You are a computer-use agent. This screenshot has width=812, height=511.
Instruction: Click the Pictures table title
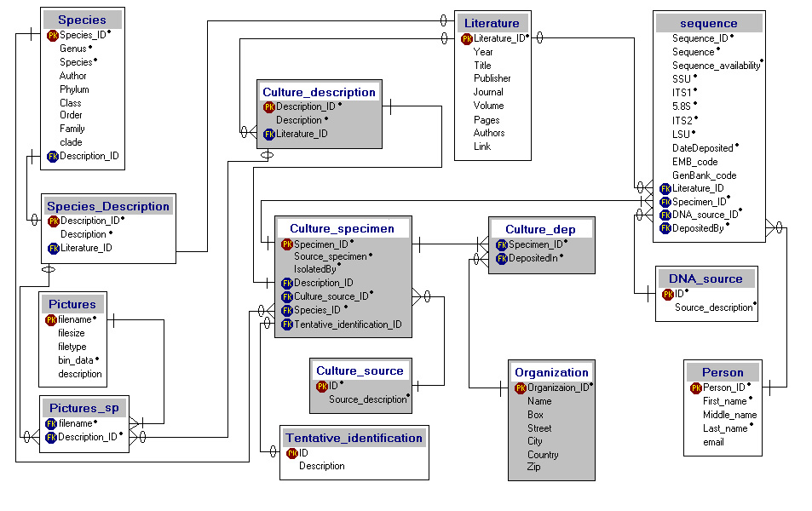point(72,304)
